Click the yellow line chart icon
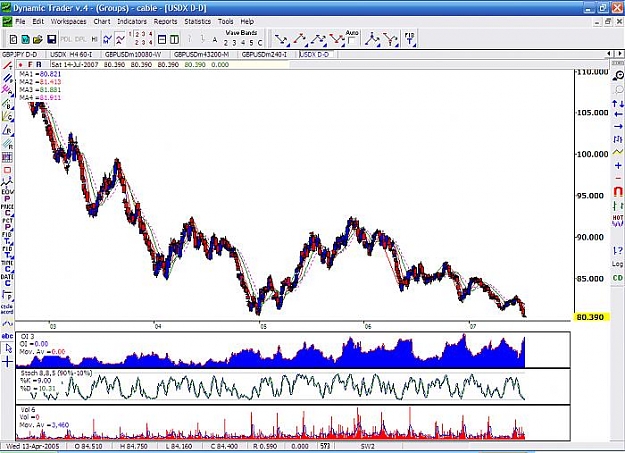This screenshot has width=625, height=453. click(618, 152)
